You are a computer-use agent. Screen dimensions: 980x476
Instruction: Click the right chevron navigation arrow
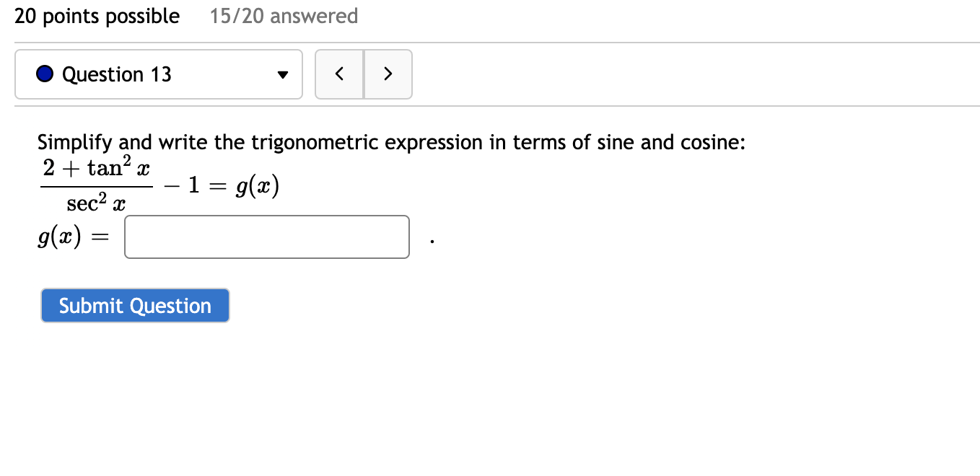pos(388,74)
